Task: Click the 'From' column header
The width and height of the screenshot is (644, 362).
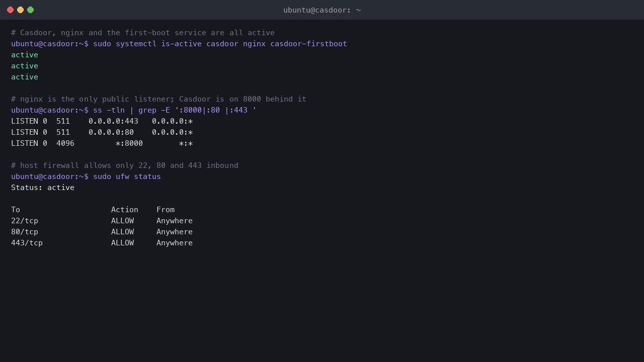Action: tap(166, 210)
